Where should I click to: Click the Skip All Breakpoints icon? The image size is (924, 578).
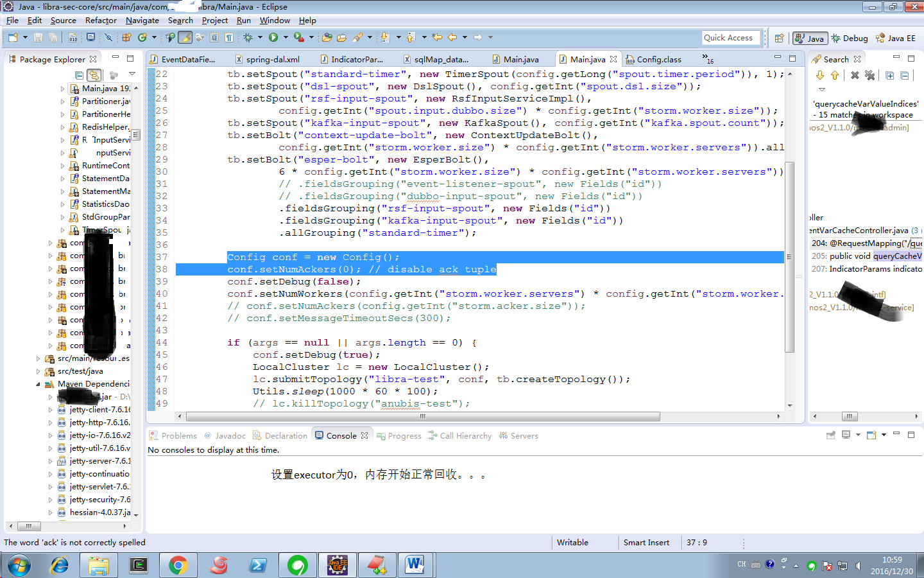(x=108, y=38)
